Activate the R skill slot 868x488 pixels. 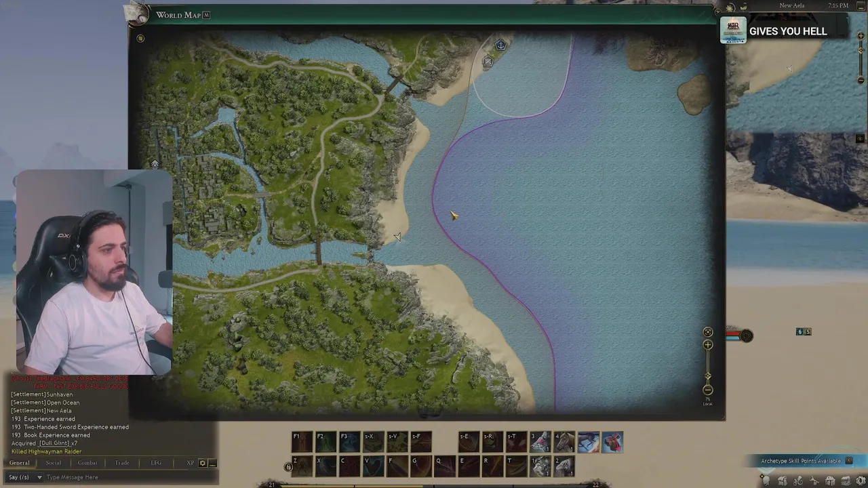pos(492,466)
